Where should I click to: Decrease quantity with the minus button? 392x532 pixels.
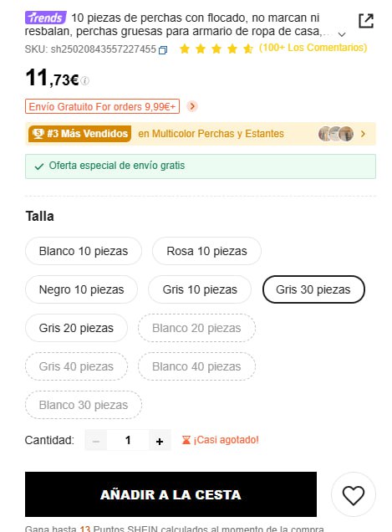tap(96, 440)
